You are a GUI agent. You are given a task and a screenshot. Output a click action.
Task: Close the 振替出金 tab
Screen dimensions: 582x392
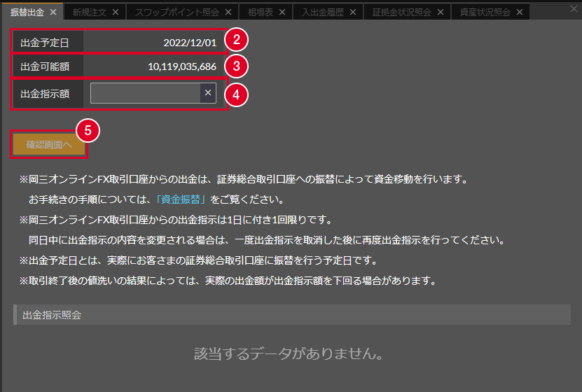tap(53, 12)
